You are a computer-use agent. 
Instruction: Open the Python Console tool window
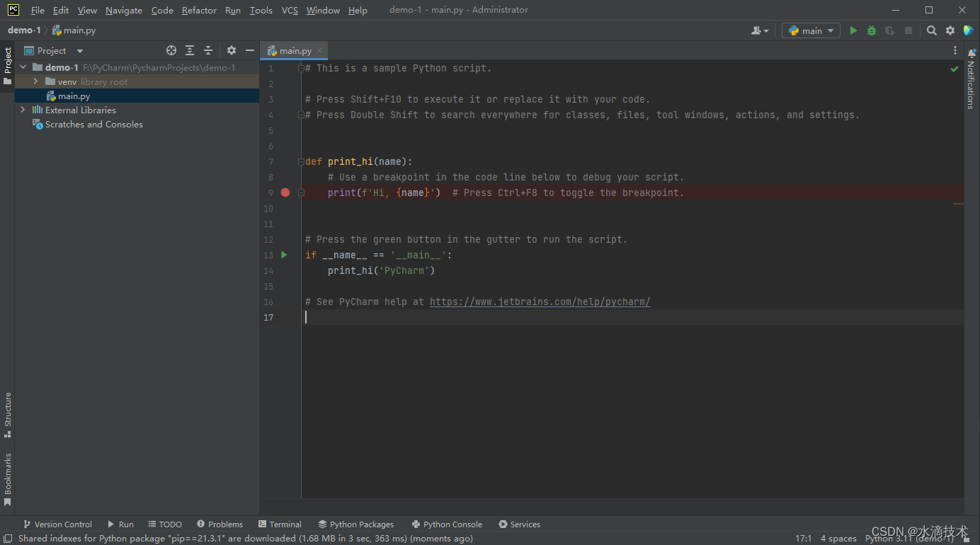pos(447,524)
